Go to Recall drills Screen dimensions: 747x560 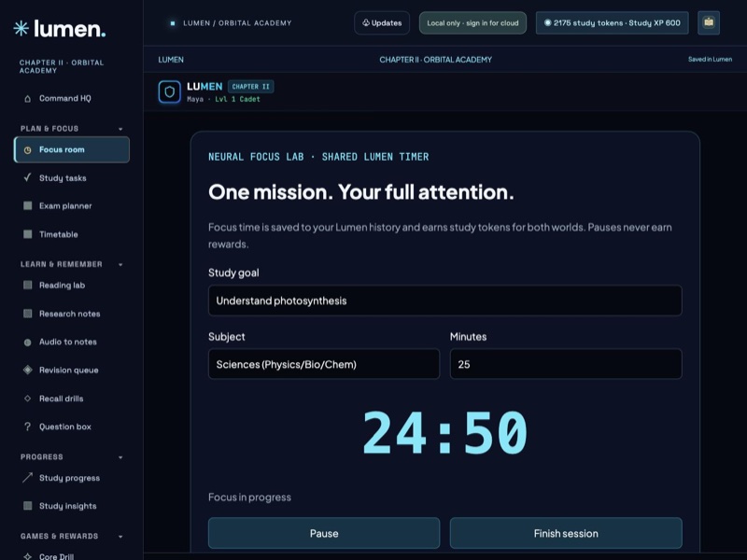coord(72,399)
